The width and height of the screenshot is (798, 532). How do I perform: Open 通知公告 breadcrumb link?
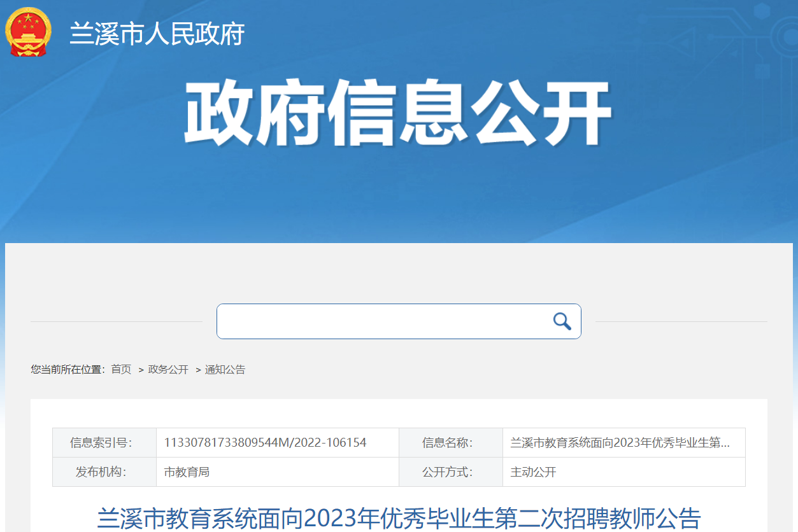(225, 370)
